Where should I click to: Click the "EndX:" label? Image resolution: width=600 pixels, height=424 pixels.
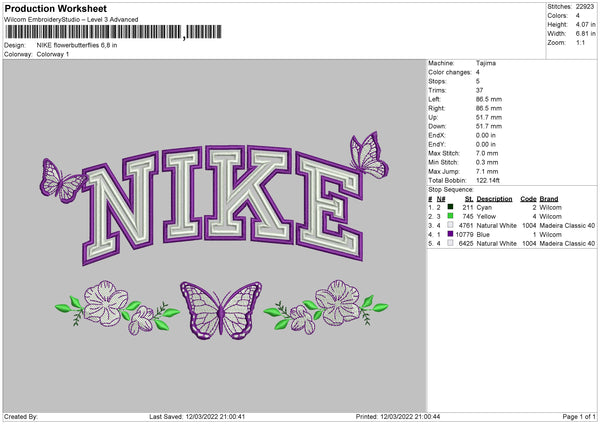pos(437,135)
